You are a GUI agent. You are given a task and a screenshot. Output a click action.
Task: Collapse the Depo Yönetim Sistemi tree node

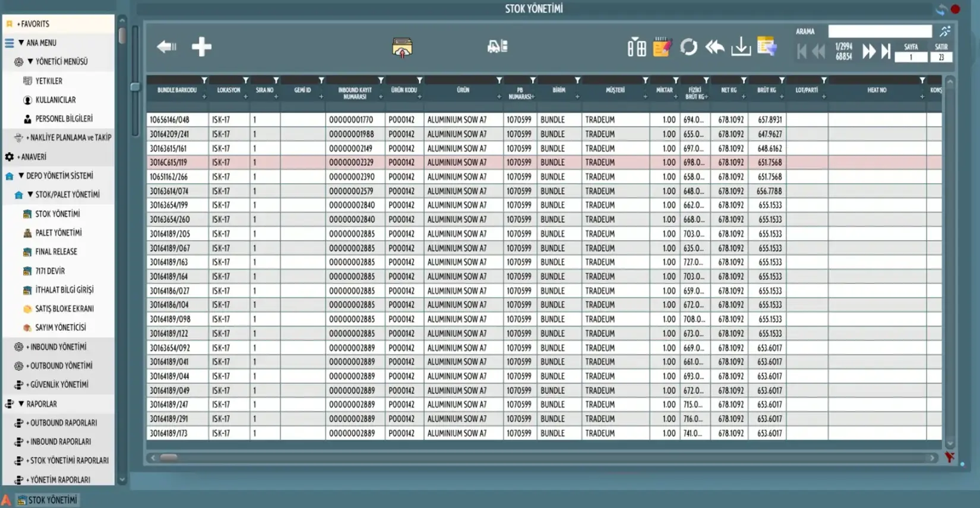coord(21,176)
